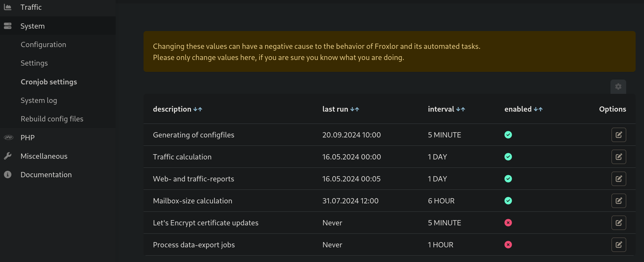Go to Settings under System
Image resolution: width=644 pixels, height=262 pixels.
coord(34,63)
